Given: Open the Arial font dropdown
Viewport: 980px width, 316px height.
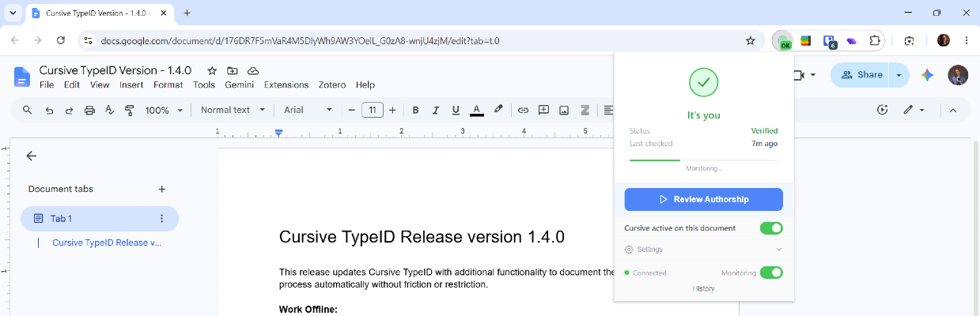Looking at the screenshot, I should tap(308, 110).
